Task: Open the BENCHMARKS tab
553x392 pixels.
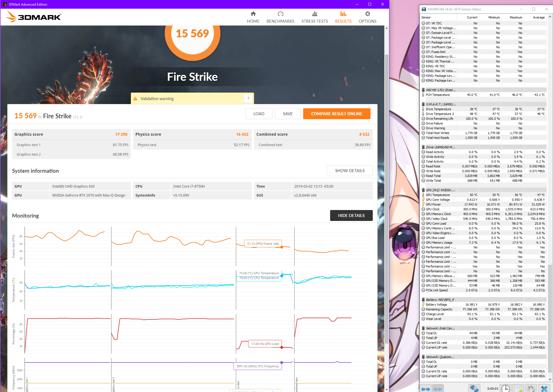Action: tap(280, 17)
